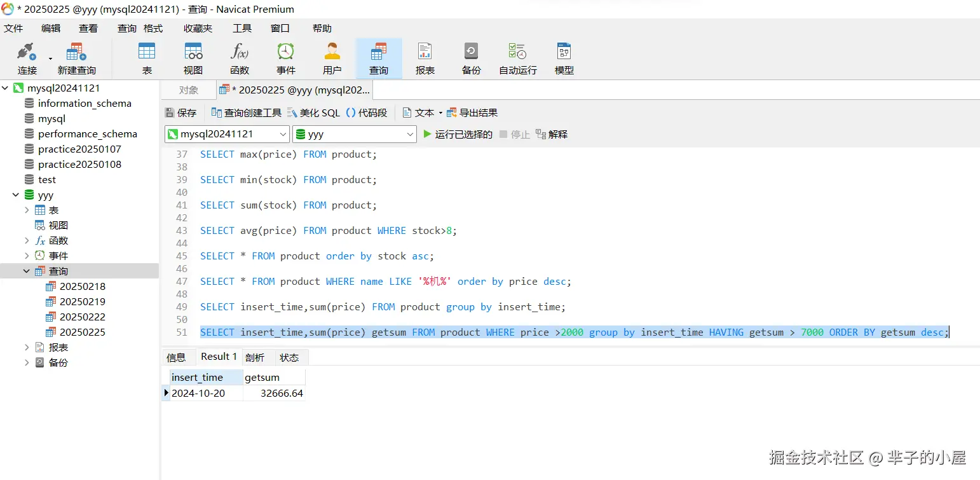
Task: Expand the 报表 reports tree node
Action: point(27,347)
